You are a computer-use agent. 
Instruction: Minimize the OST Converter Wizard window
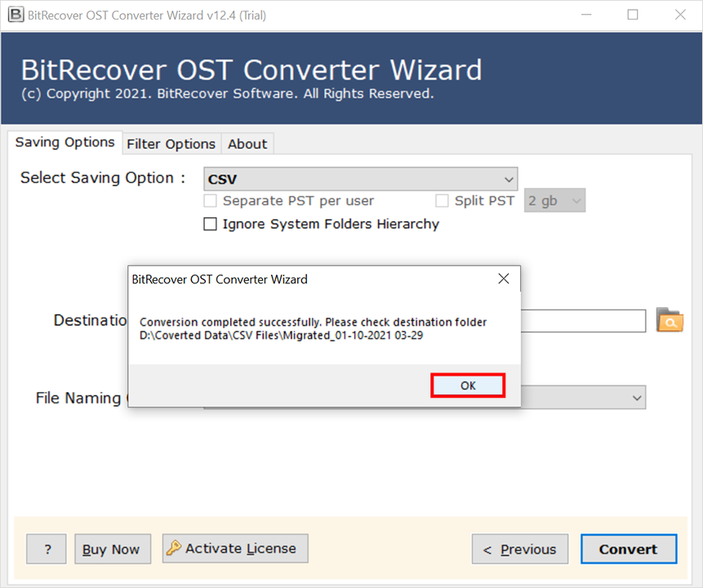pyautogui.click(x=586, y=15)
